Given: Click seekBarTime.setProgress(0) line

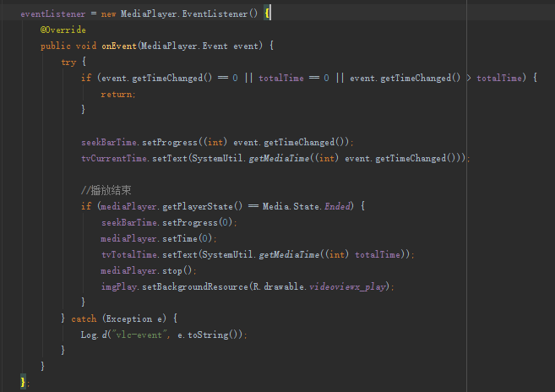Looking at the screenshot, I should pyautogui.click(x=169, y=223).
